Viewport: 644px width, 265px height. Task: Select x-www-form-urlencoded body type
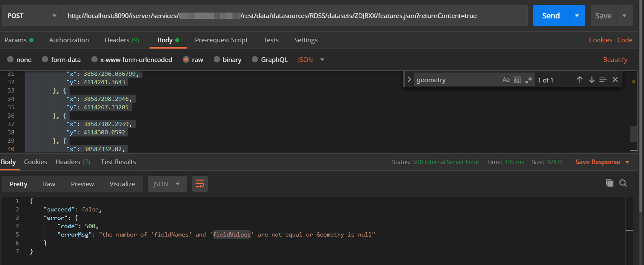pyautogui.click(x=132, y=59)
